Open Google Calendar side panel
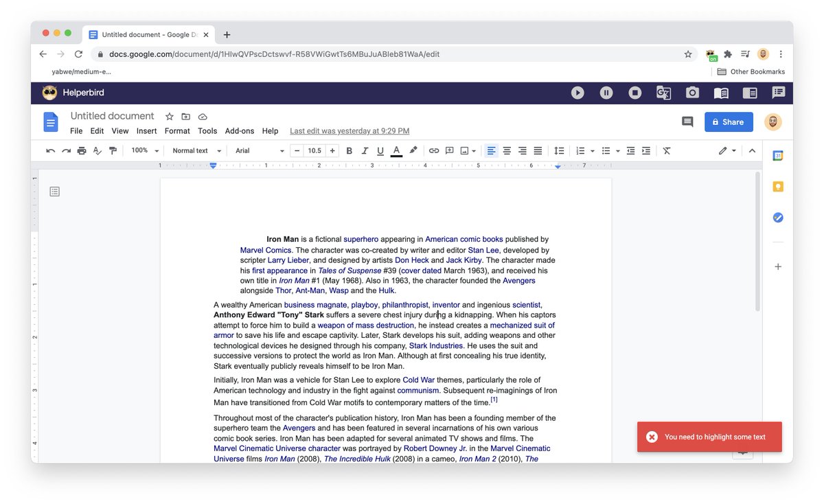 point(778,156)
